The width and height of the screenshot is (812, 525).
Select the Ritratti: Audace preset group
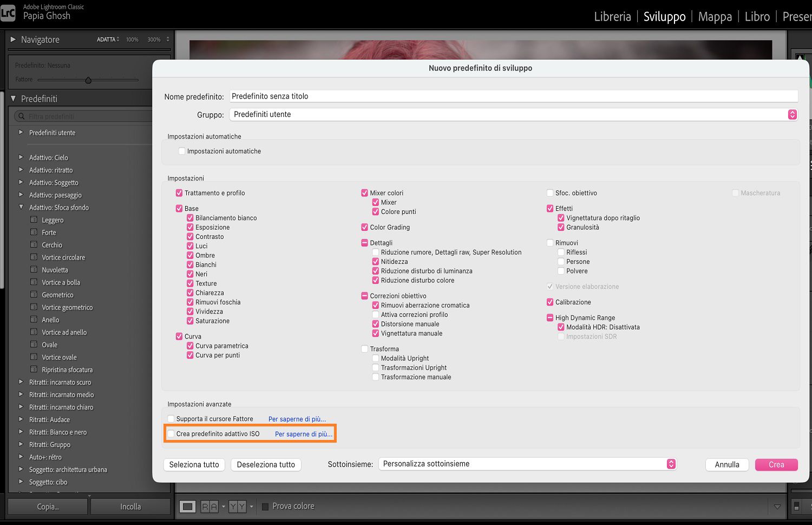click(49, 419)
